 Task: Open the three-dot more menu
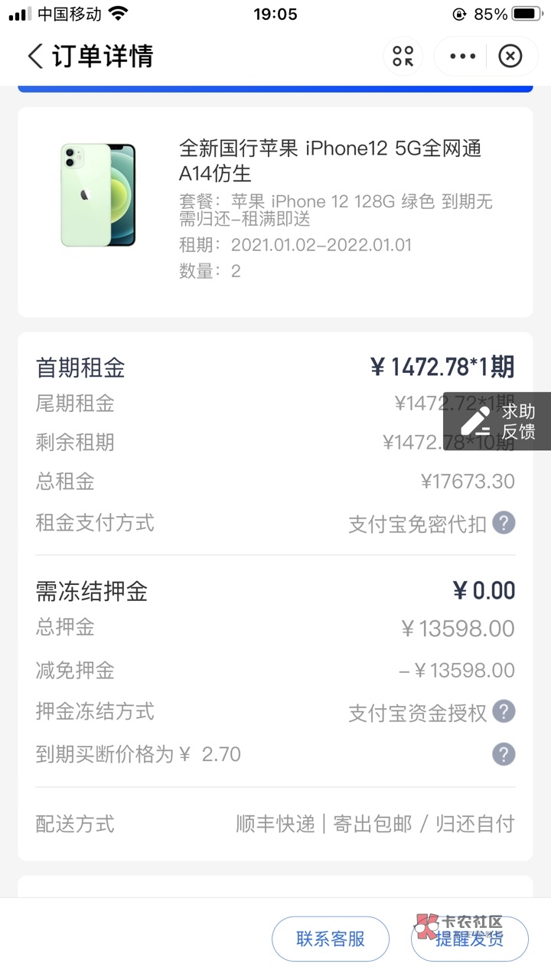click(x=462, y=57)
